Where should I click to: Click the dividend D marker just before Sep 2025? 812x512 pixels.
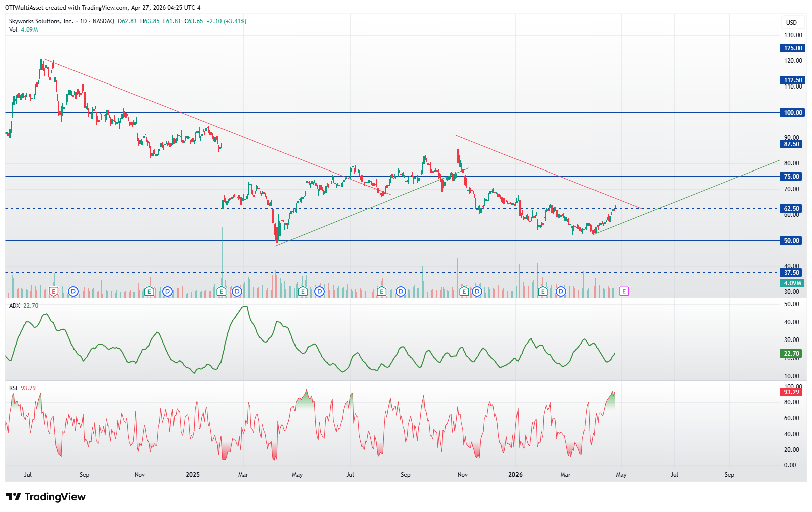click(x=401, y=291)
